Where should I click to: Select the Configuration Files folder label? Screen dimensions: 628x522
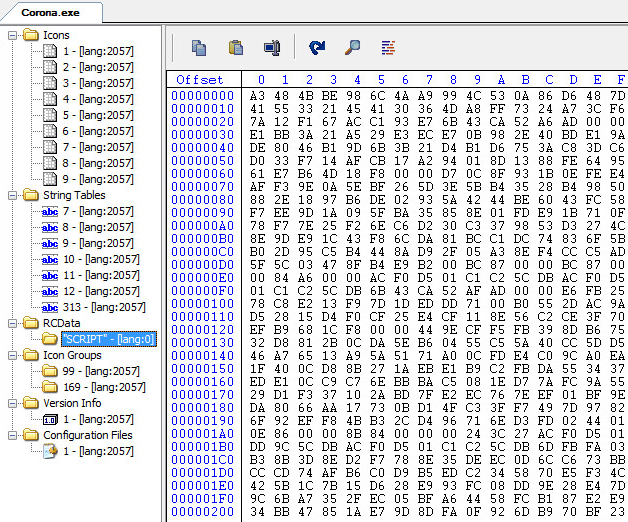coord(88,435)
